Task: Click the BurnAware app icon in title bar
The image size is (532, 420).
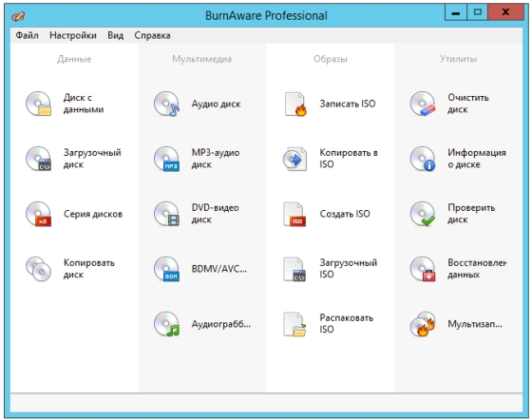Action: 18,15
